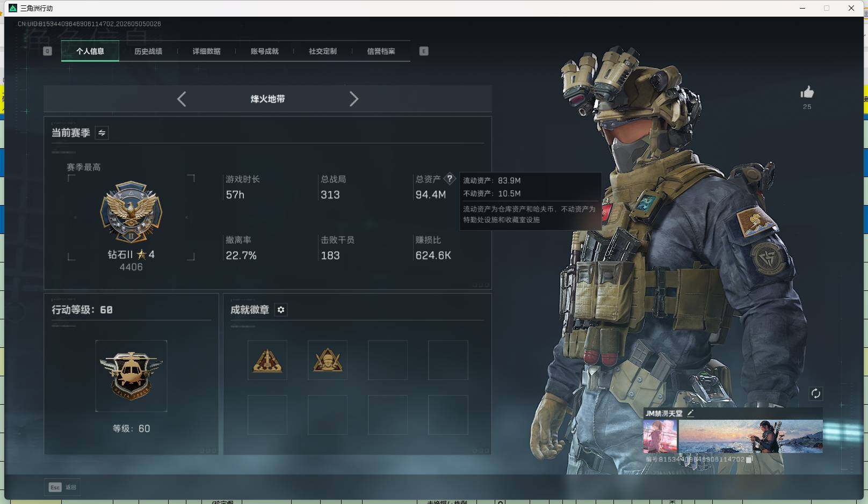
Task: Open the 账号成就 tab
Action: click(x=264, y=52)
